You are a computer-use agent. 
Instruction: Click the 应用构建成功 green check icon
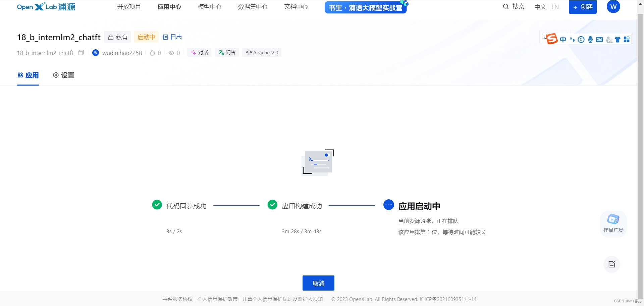coord(272,204)
